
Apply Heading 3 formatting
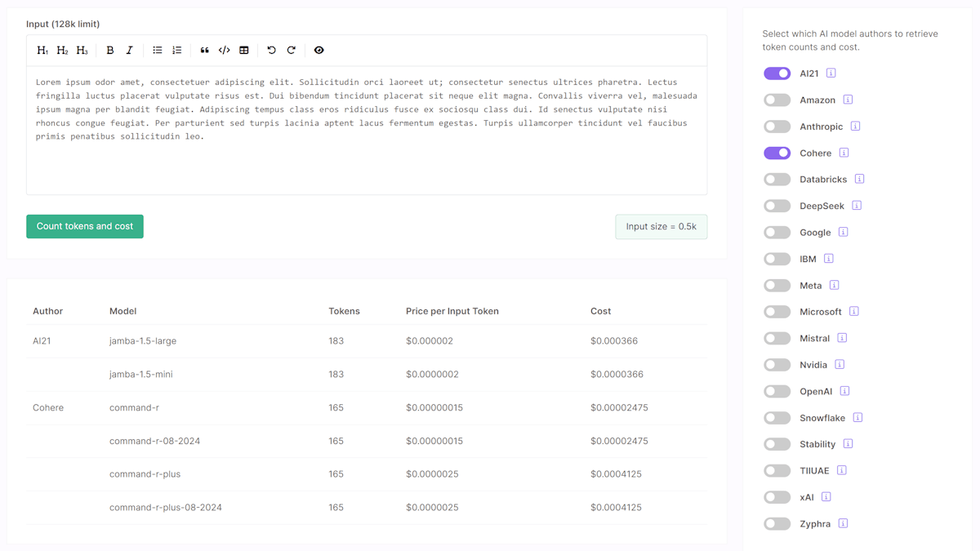pyautogui.click(x=82, y=51)
